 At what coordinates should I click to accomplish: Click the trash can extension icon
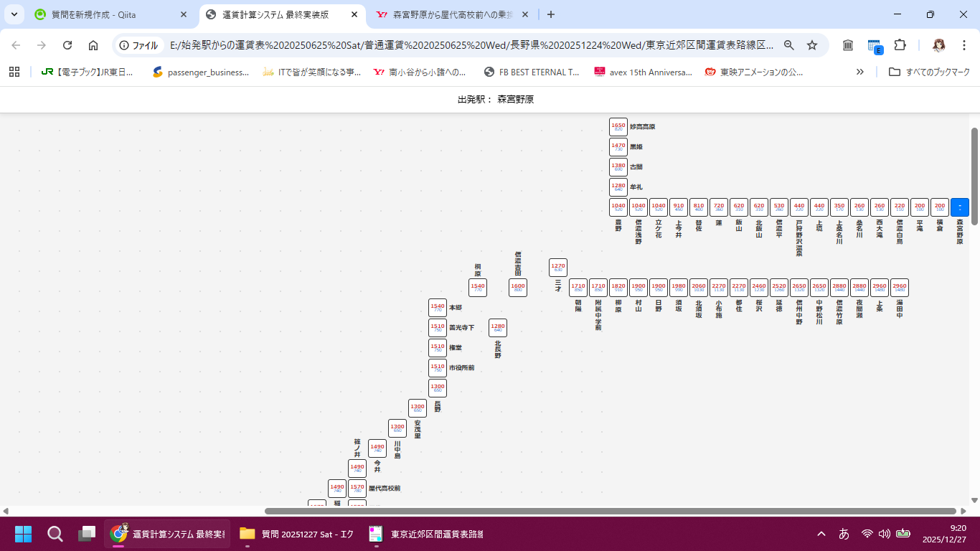tap(847, 44)
